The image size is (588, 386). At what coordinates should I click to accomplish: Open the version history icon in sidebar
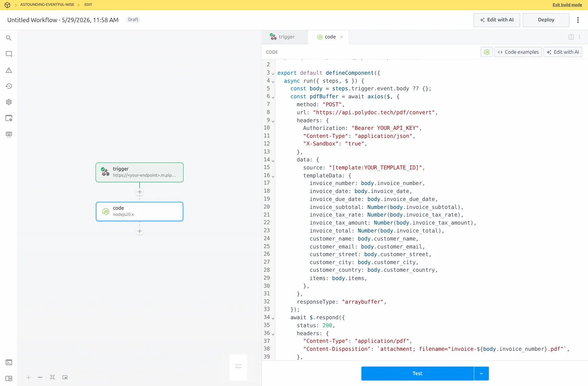[x=9, y=86]
